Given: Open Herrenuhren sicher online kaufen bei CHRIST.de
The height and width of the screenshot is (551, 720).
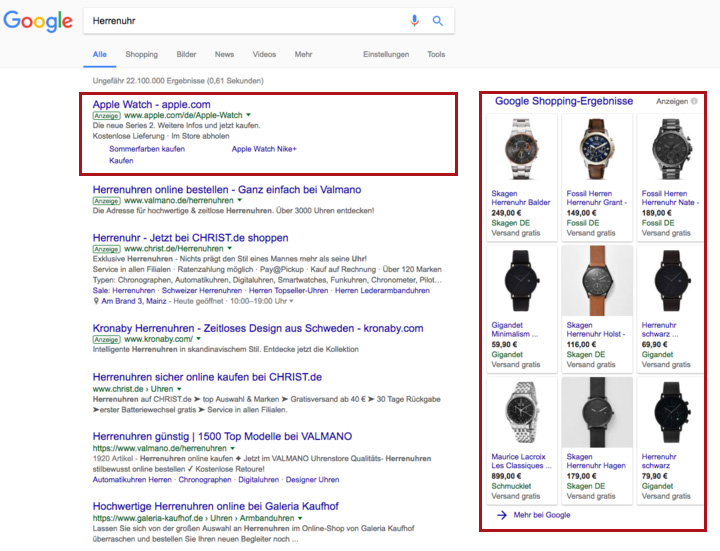Looking at the screenshot, I should pos(207,377).
